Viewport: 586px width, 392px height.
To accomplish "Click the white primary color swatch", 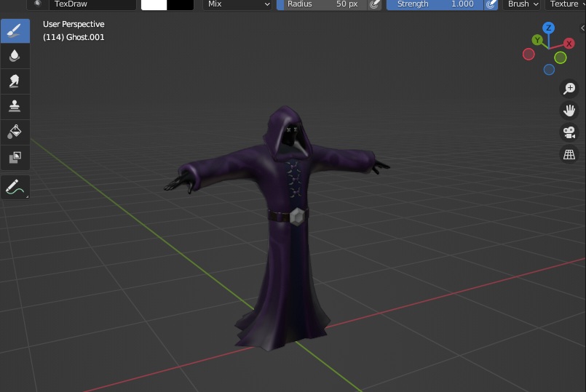I will coord(154,4).
